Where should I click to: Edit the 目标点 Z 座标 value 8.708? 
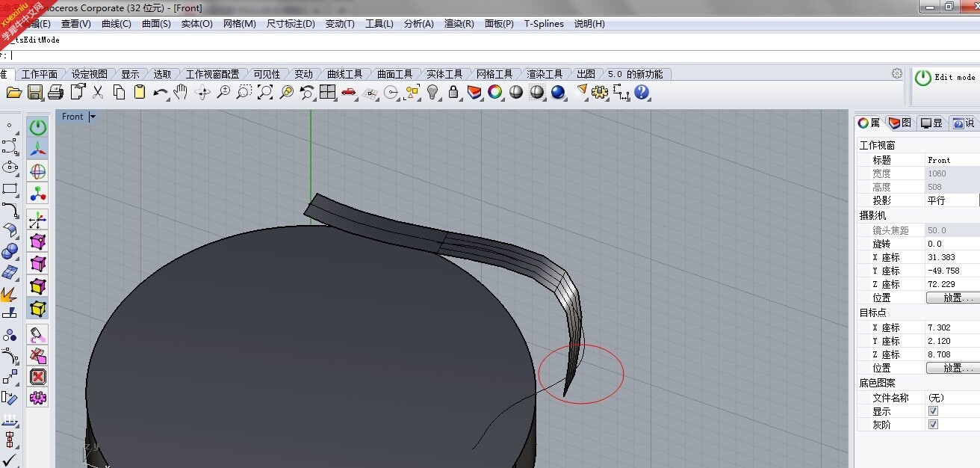tap(952, 354)
